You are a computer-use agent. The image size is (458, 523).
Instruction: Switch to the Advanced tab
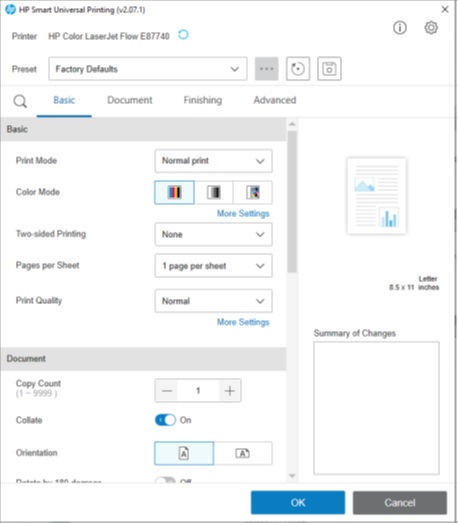pos(275,100)
